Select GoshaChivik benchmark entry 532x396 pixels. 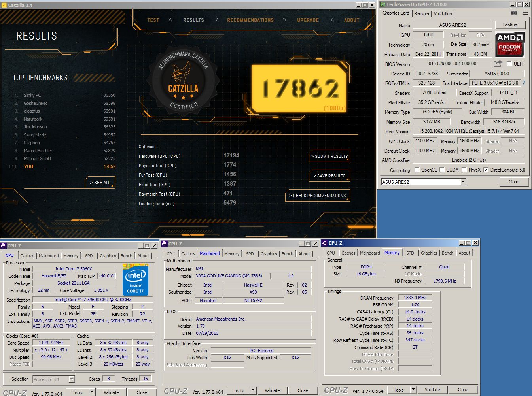[65, 103]
